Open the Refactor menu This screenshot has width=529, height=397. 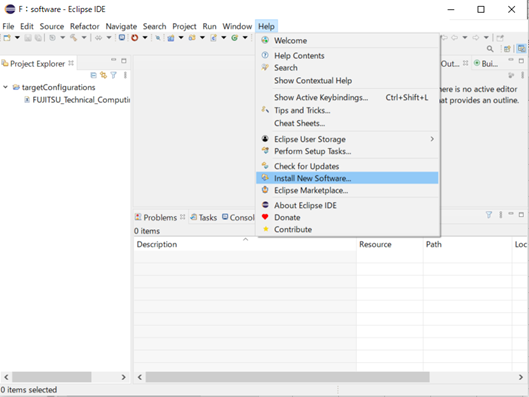[84, 26]
